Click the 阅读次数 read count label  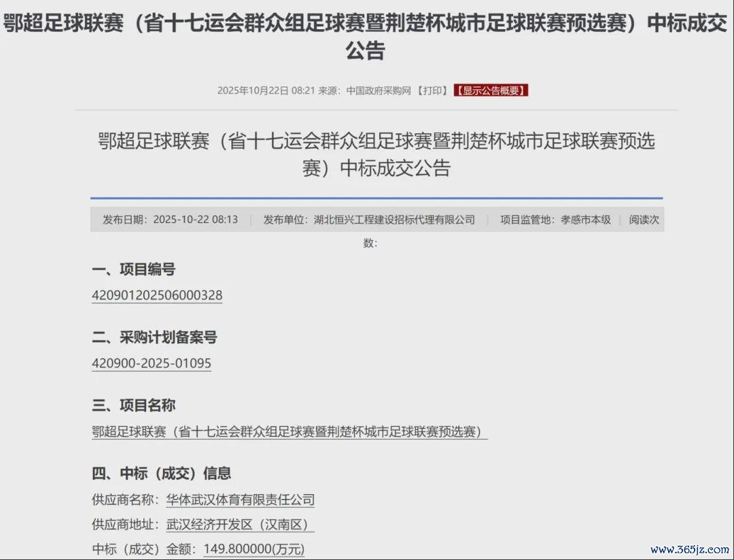(644, 220)
